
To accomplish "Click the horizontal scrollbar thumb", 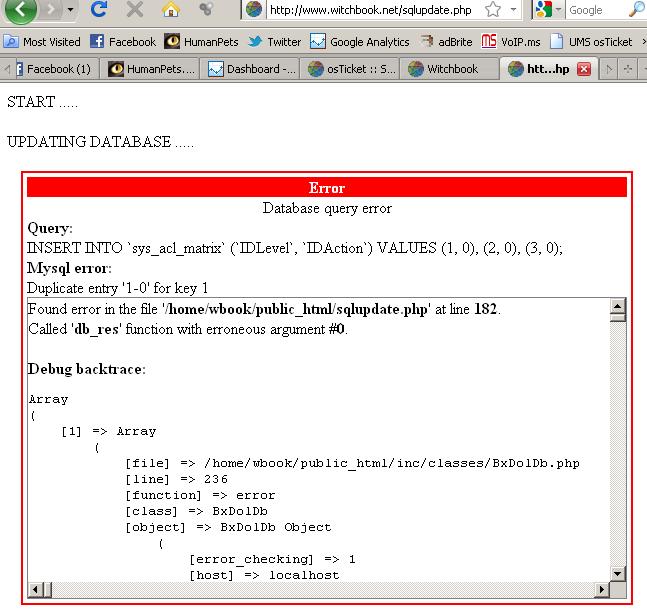I will [47, 590].
